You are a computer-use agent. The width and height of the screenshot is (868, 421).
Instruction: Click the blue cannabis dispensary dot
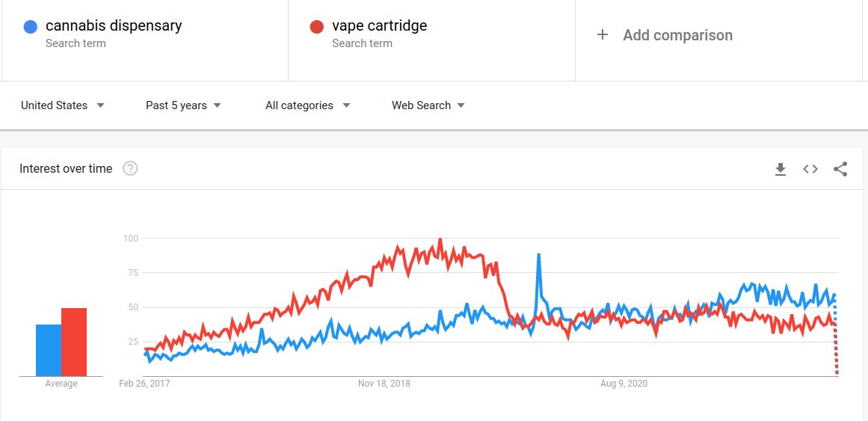(x=30, y=27)
